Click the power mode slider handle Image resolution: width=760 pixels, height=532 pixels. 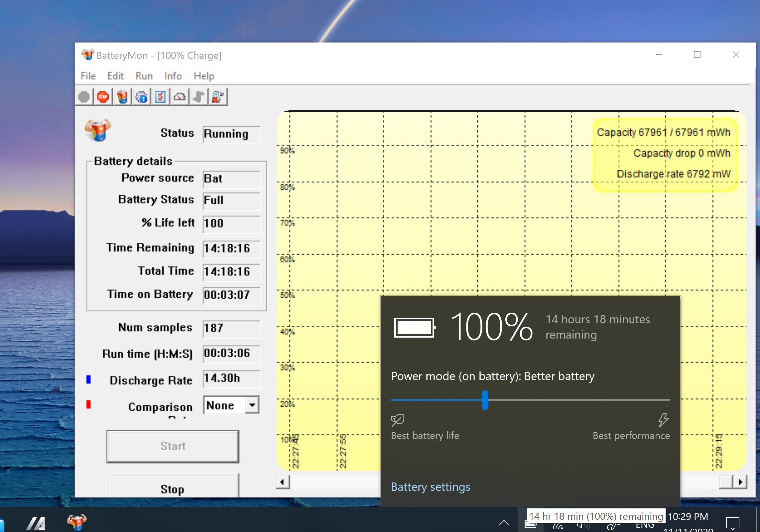tap(485, 400)
